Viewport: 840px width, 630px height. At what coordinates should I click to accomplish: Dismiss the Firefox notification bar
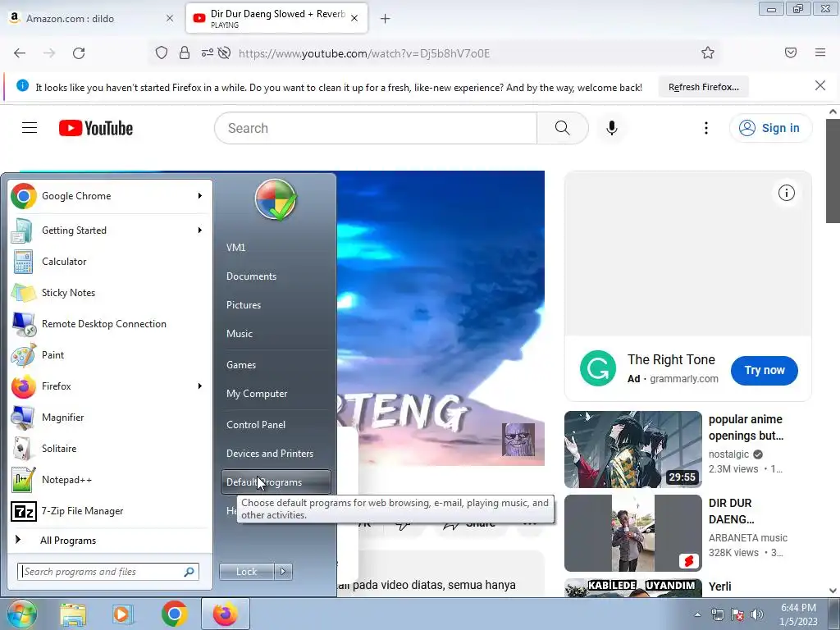coord(820,85)
